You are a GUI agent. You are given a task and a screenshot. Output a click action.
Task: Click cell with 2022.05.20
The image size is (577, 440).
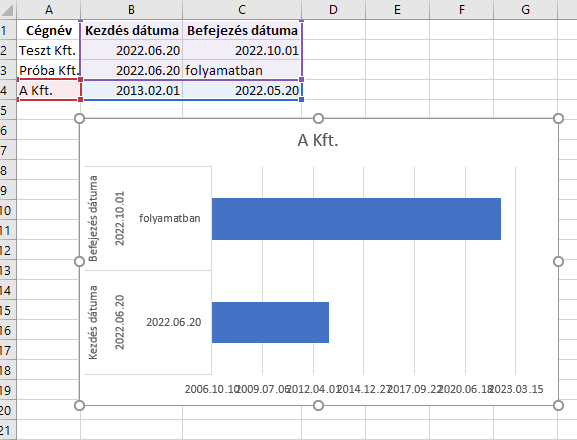click(x=242, y=90)
